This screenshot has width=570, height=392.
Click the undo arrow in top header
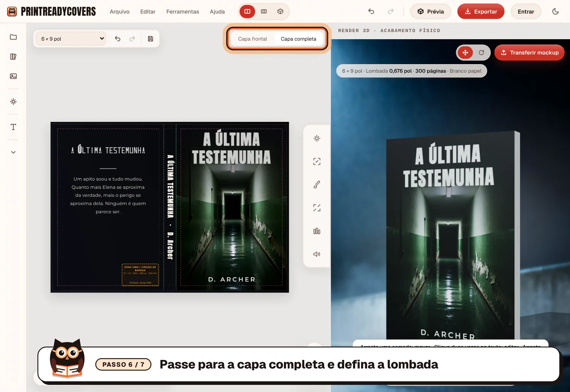pos(371,11)
